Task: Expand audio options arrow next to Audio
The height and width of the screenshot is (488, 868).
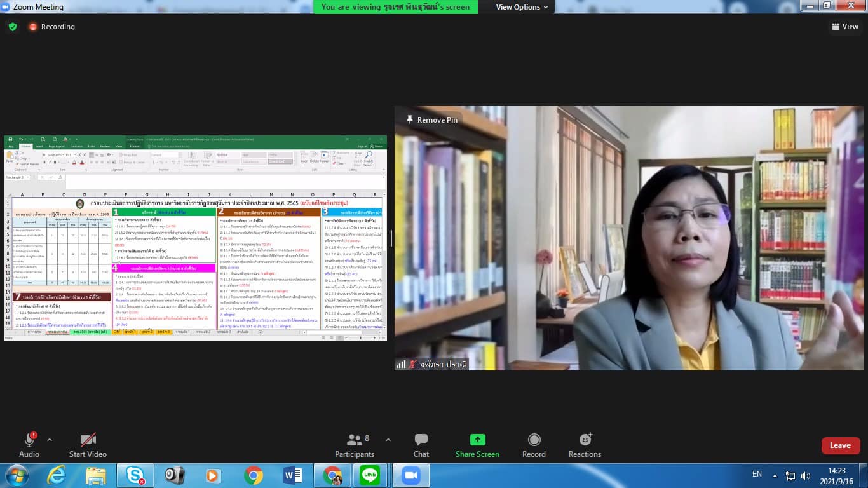Action: point(50,440)
